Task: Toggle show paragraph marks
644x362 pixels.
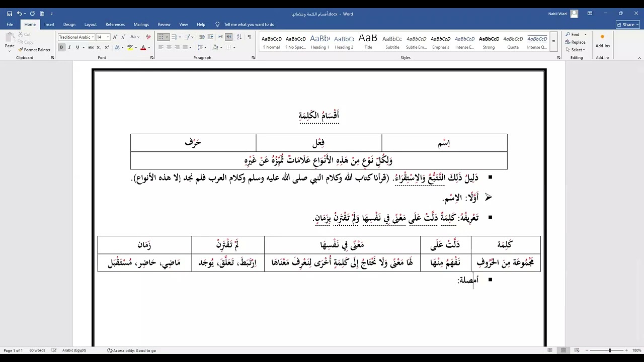Action: coord(250,37)
